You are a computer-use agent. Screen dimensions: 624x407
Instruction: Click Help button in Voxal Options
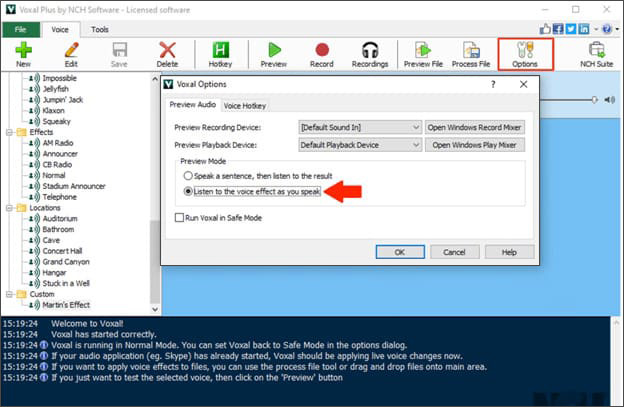click(509, 252)
